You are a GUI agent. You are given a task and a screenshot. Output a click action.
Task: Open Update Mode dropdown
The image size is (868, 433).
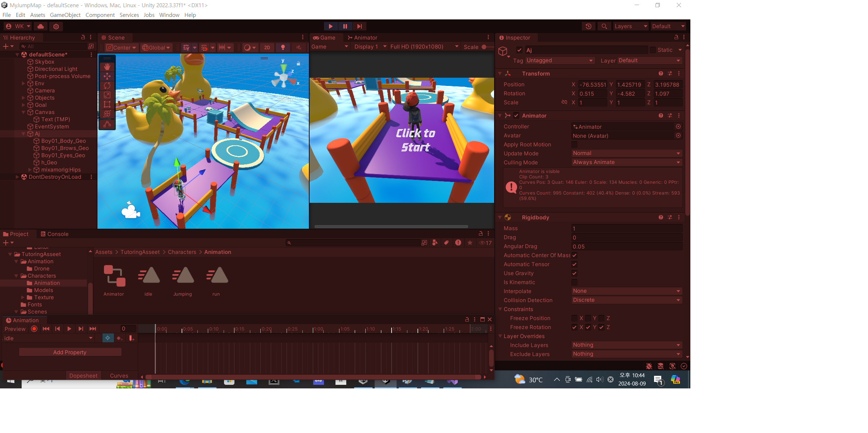(x=627, y=153)
